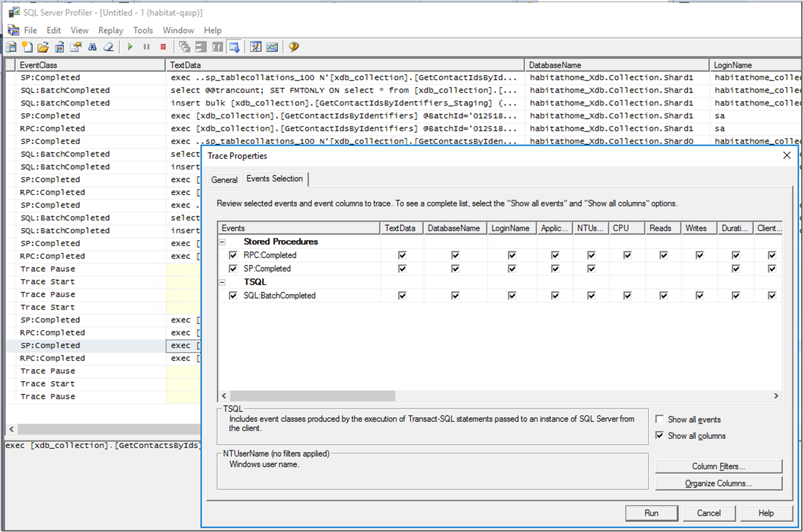Click the Clear Trace Window eraser icon
Screen dimensions: 803x532
coord(109,47)
